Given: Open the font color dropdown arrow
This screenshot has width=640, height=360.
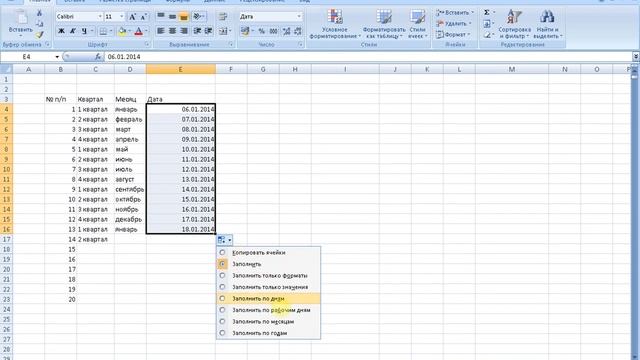Looking at the screenshot, I should pos(146,31).
